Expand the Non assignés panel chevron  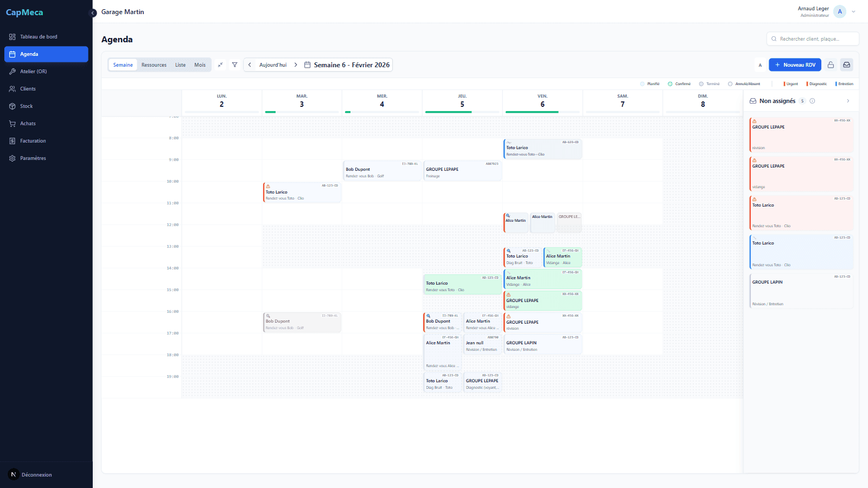pos(848,100)
